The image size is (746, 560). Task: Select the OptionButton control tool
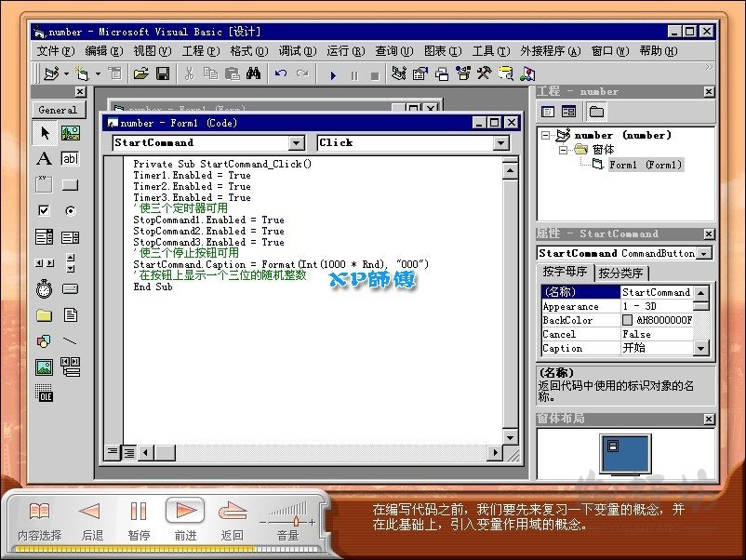[71, 210]
